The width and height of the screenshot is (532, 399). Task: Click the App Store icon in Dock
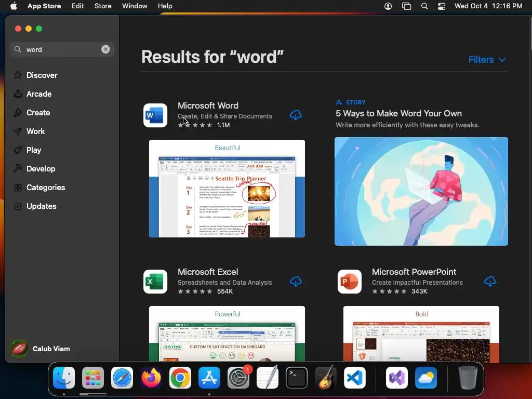click(x=209, y=378)
